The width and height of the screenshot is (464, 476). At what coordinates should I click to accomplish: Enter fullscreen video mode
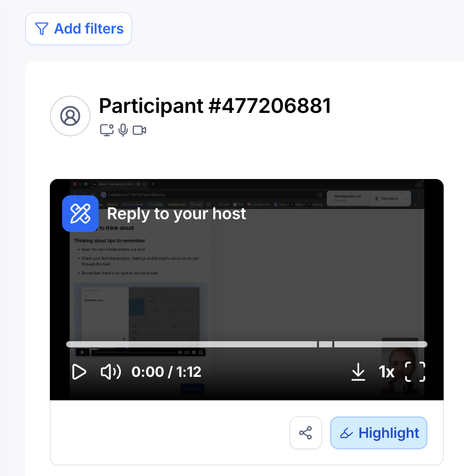(x=415, y=372)
